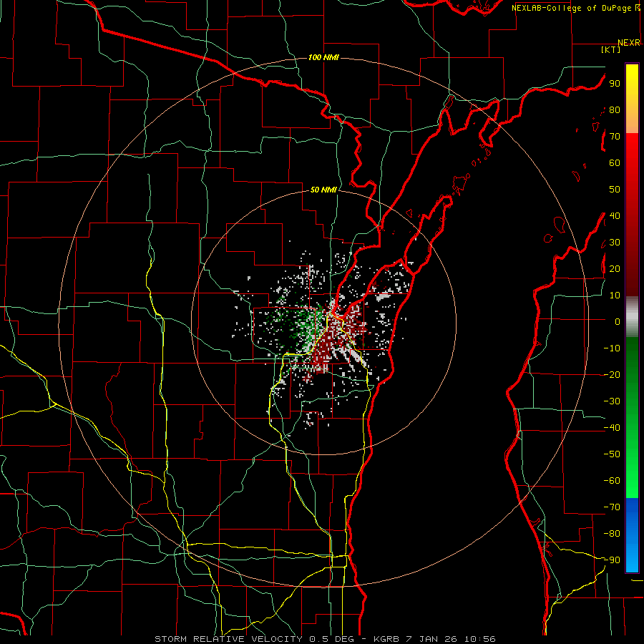Click the 90 value on velocity legend
Viewport: 644px width, 644px height.
pos(615,84)
